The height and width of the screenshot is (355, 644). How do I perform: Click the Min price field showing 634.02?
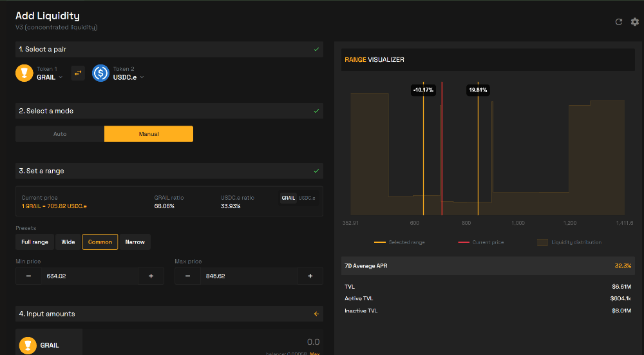[x=90, y=276]
